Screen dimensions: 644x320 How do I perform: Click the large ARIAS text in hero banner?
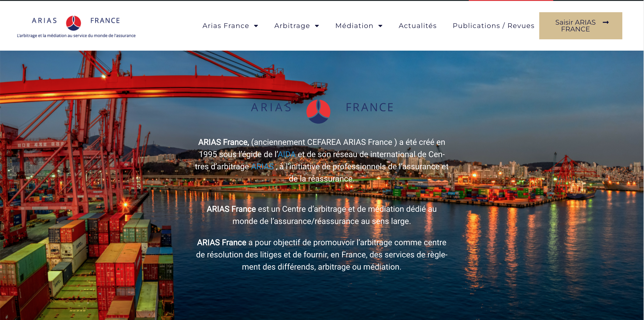click(x=271, y=107)
